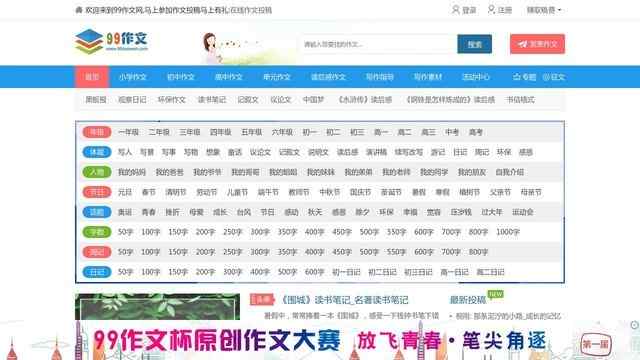Select the 一年级 grade link
Image resolution: width=640 pixels, height=360 pixels.
[128, 132]
